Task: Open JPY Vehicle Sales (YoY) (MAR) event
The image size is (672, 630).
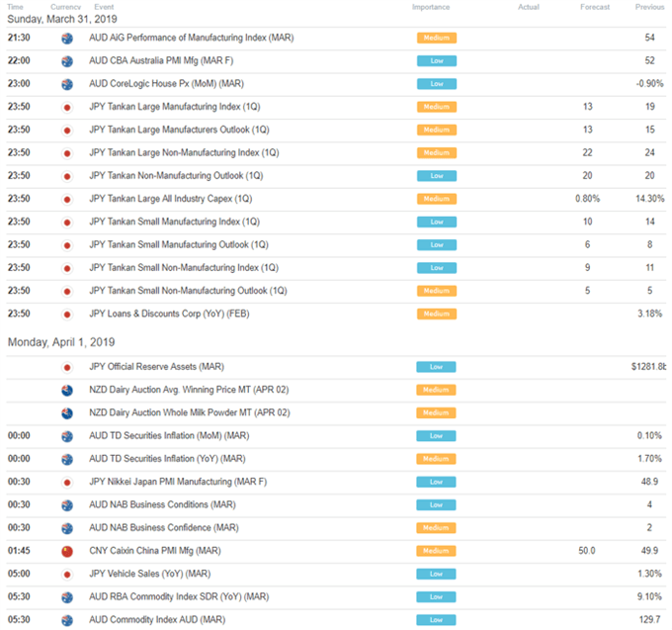Action: (150, 574)
